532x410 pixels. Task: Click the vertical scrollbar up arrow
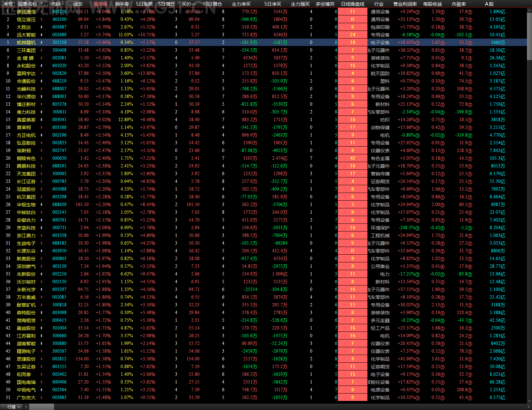pyautogui.click(x=530, y=10)
